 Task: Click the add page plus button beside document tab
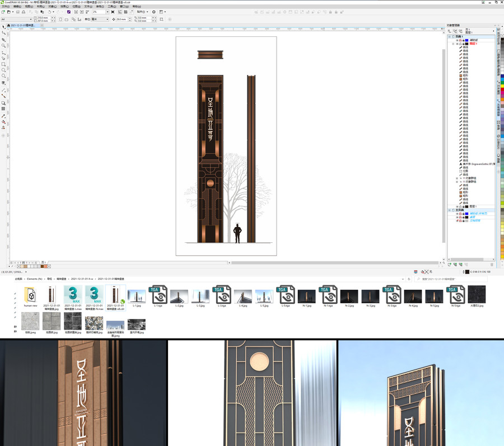click(42, 25)
